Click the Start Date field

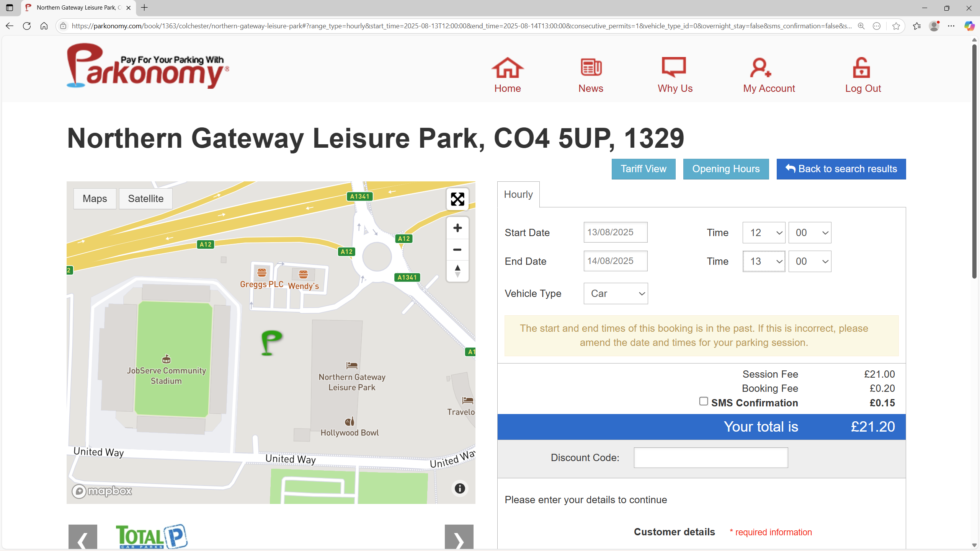616,232
